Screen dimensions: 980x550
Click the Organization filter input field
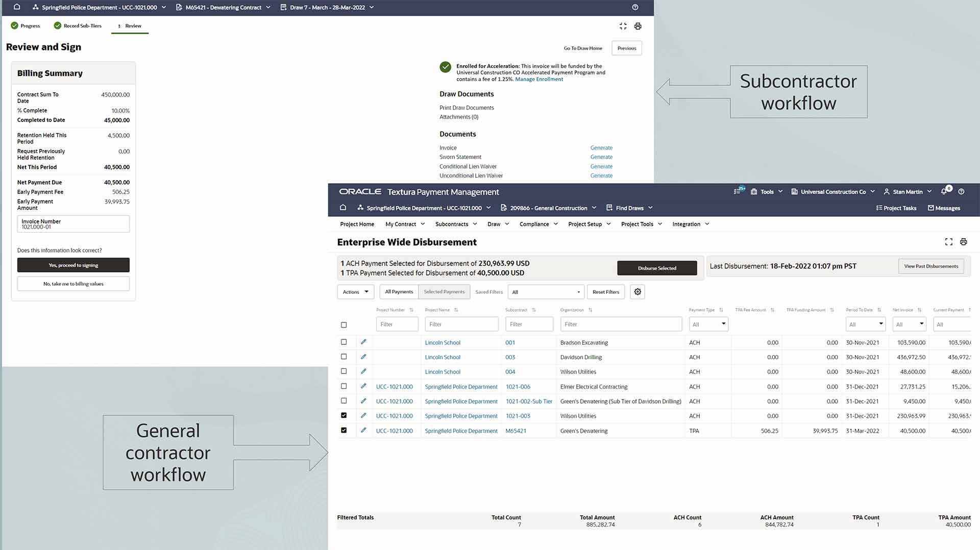621,324
